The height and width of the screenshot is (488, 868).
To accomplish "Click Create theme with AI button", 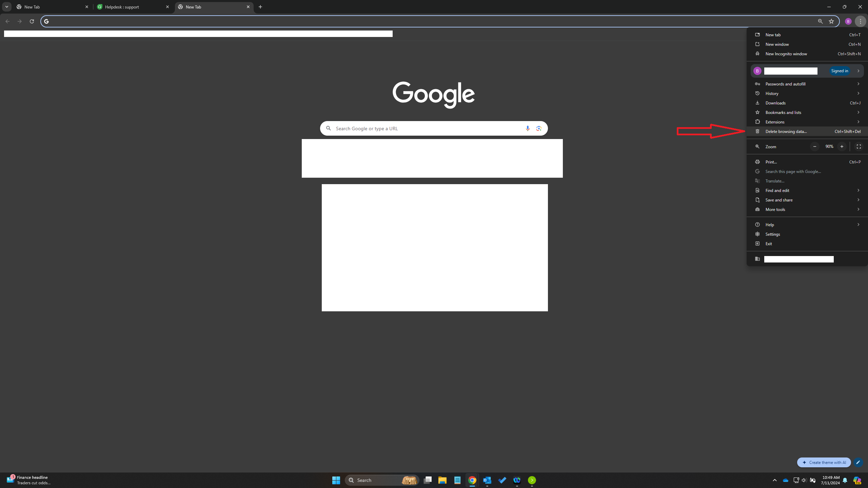I will tap(824, 462).
